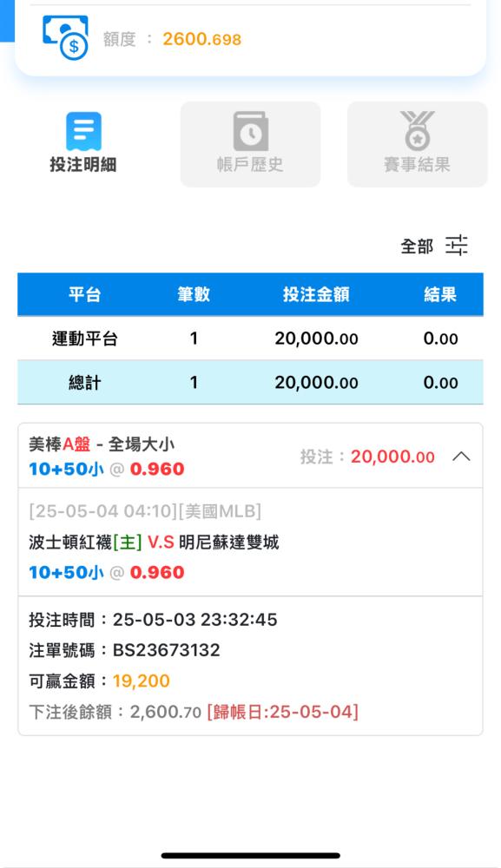This screenshot has width=501, height=868.
Task: Collapse the bet detail chevron arrow
Action: coord(461,457)
